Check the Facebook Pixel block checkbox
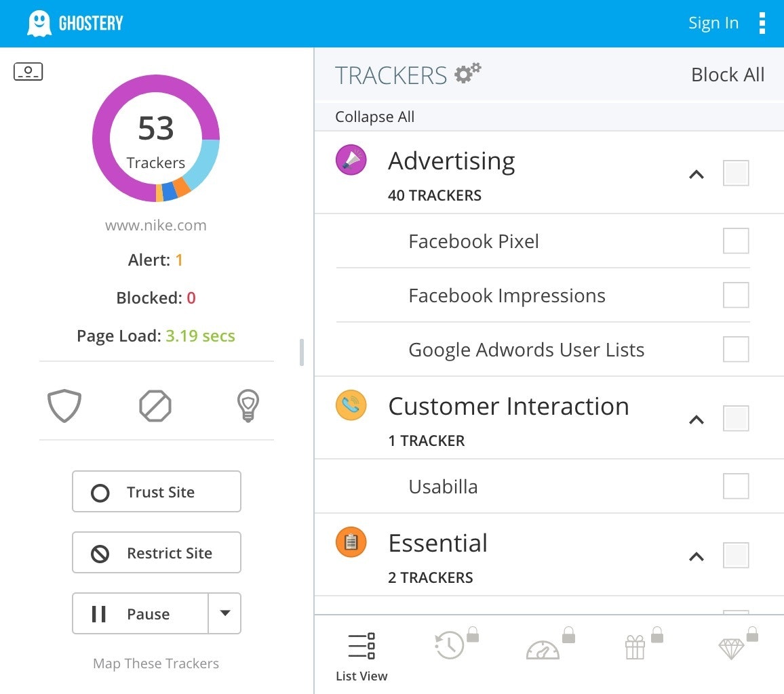This screenshot has height=694, width=784. coord(736,241)
